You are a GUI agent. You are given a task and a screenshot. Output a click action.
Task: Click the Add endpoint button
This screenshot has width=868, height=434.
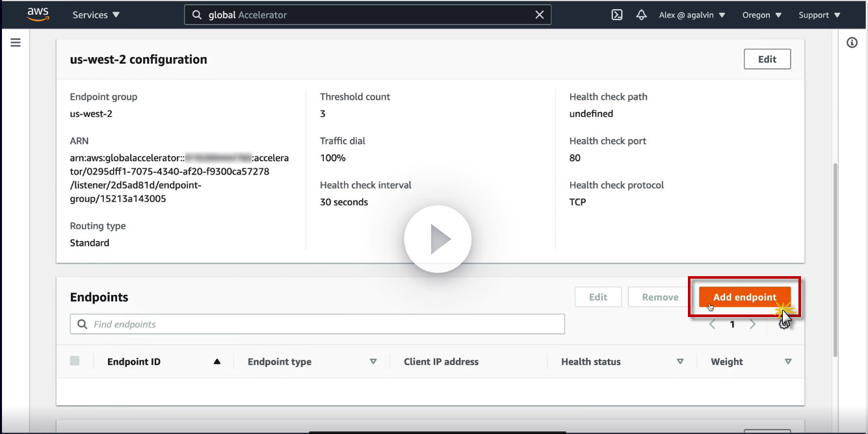[744, 297]
